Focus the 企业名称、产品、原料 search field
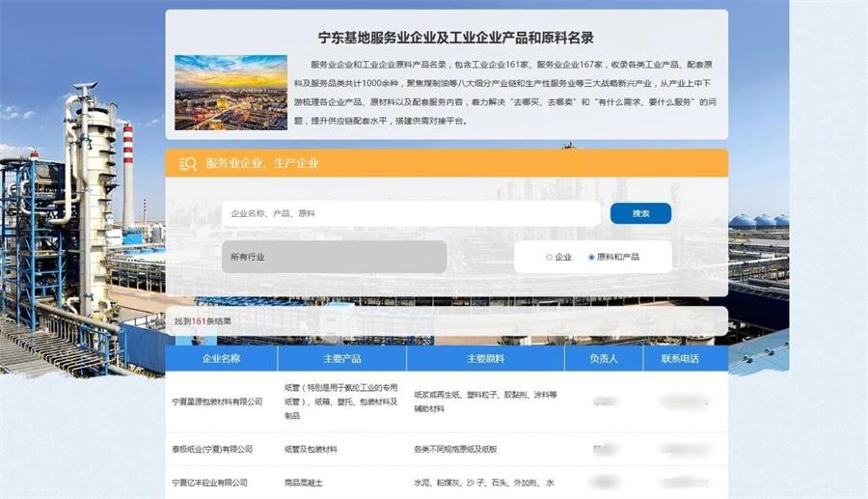Screen dimensions: 868x499 [411, 213]
